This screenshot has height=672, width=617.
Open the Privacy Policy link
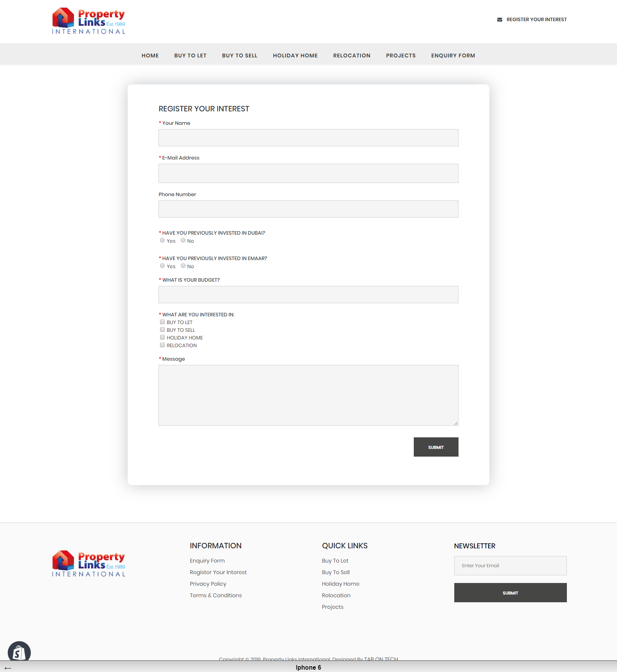click(207, 583)
